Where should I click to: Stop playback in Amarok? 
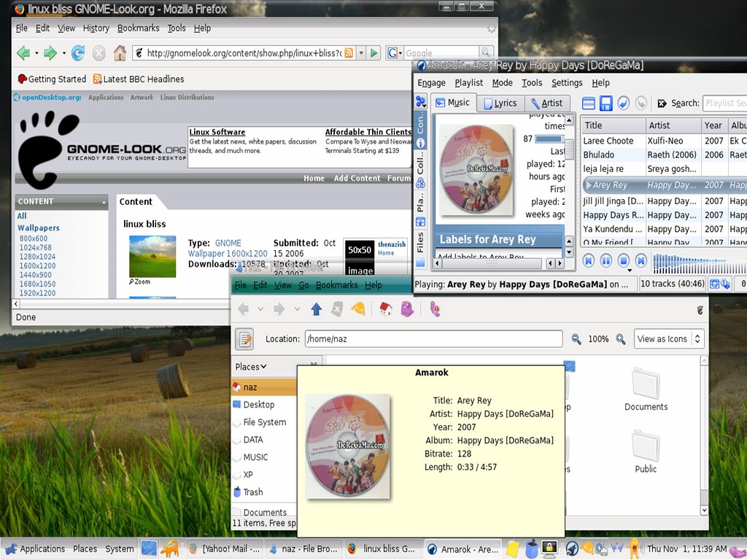pos(623,260)
